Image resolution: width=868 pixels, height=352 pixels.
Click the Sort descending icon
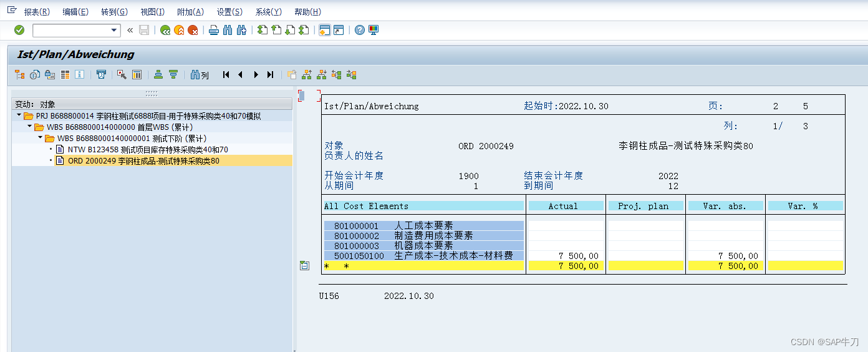[x=173, y=75]
